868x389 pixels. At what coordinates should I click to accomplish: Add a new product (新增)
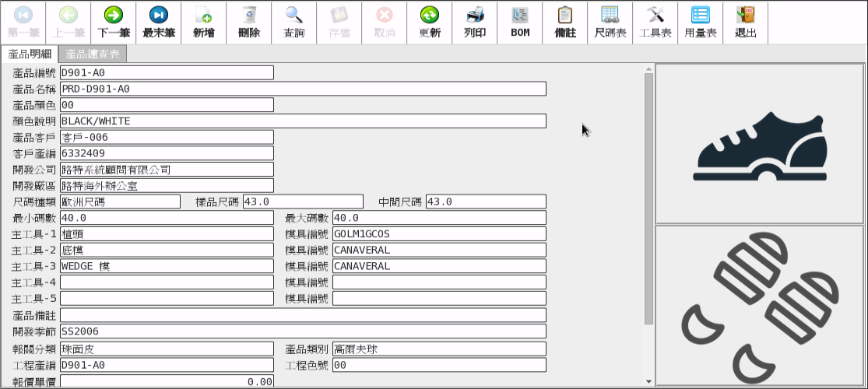pos(204,23)
